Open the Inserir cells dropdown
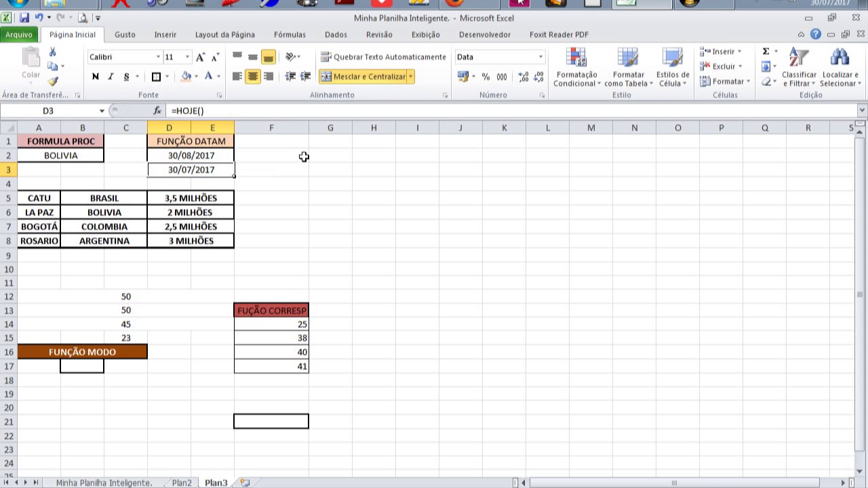This screenshot has width=868, height=488. pyautogui.click(x=720, y=52)
